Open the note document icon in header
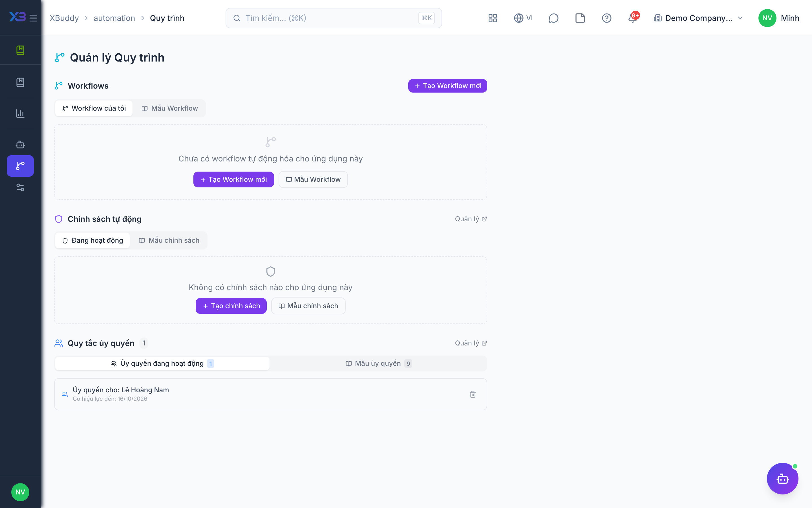Screen dimensions: 812x508 (x=580, y=18)
